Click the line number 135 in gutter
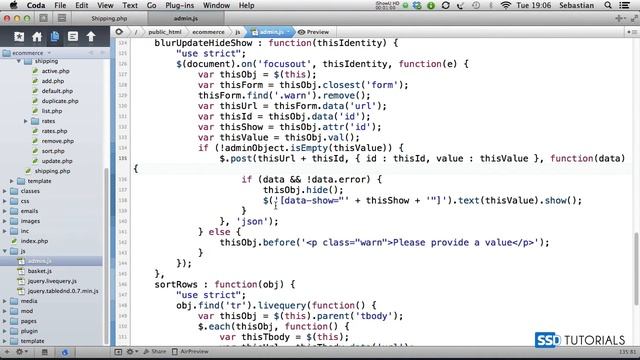640x360 pixels. click(x=122, y=158)
